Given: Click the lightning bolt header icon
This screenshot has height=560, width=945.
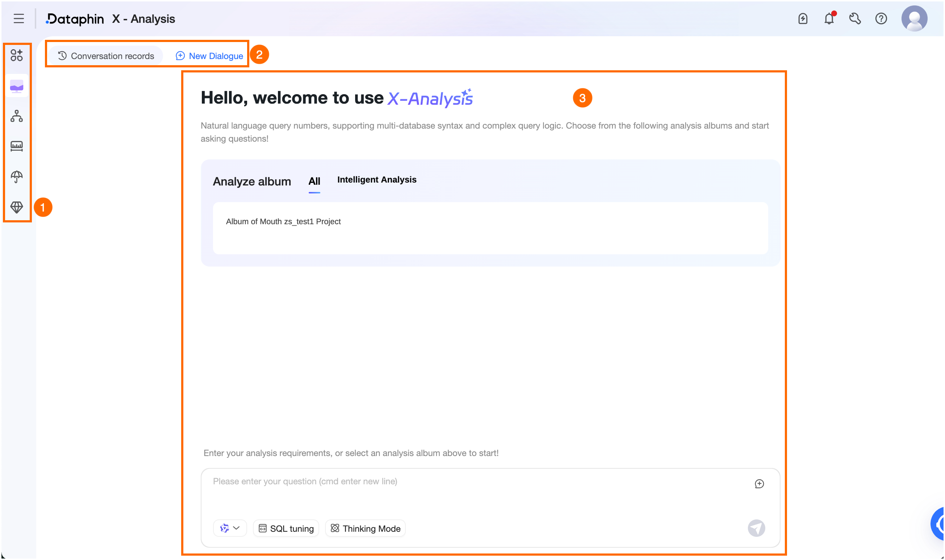Looking at the screenshot, I should click(x=803, y=18).
